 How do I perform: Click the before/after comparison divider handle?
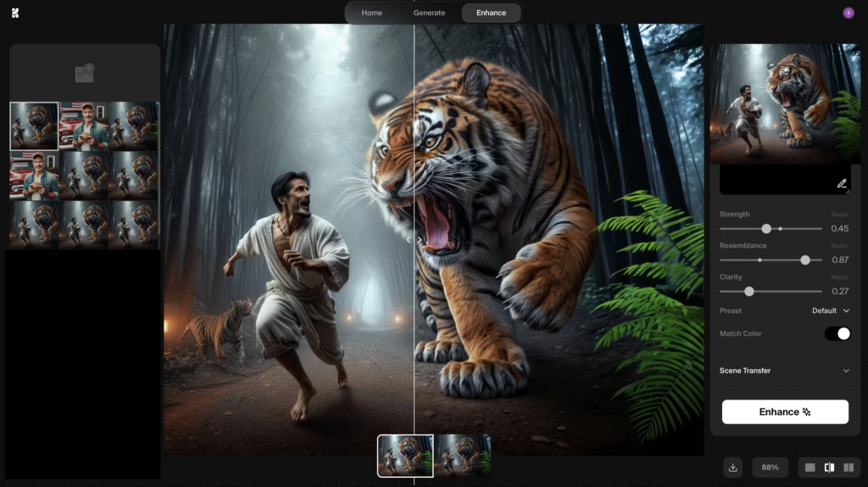[x=414, y=240]
